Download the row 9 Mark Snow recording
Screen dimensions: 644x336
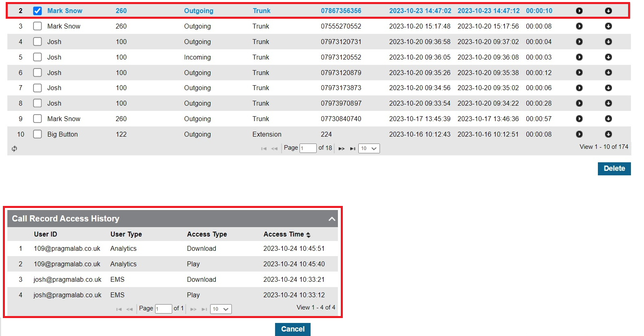click(x=608, y=119)
